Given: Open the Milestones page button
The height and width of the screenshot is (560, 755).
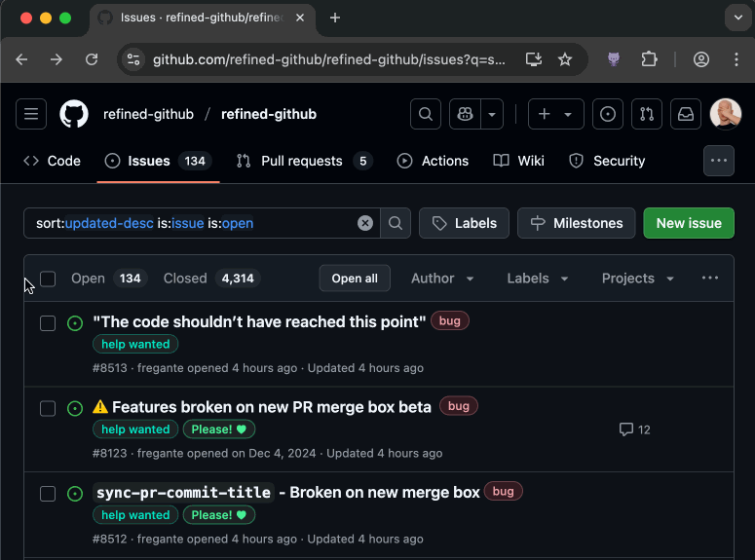Looking at the screenshot, I should (576, 223).
